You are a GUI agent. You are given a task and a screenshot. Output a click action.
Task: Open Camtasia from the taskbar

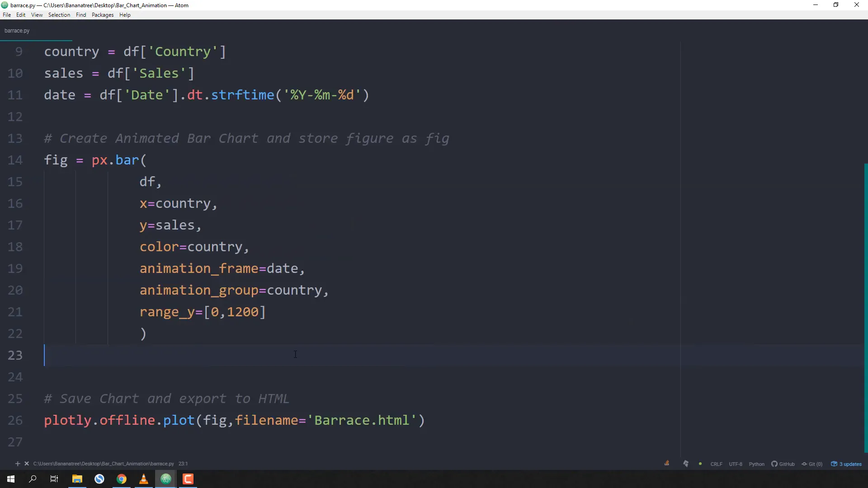click(188, 479)
